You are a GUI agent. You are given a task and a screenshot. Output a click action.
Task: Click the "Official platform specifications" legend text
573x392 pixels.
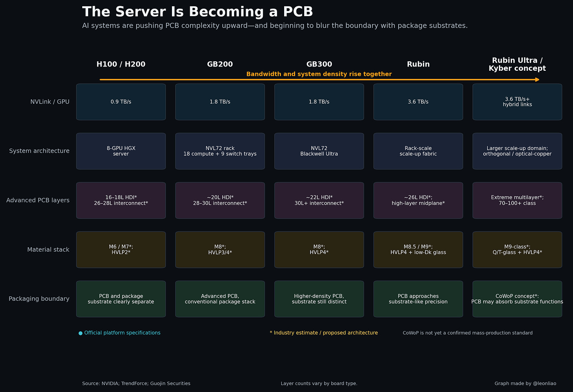[122, 333]
